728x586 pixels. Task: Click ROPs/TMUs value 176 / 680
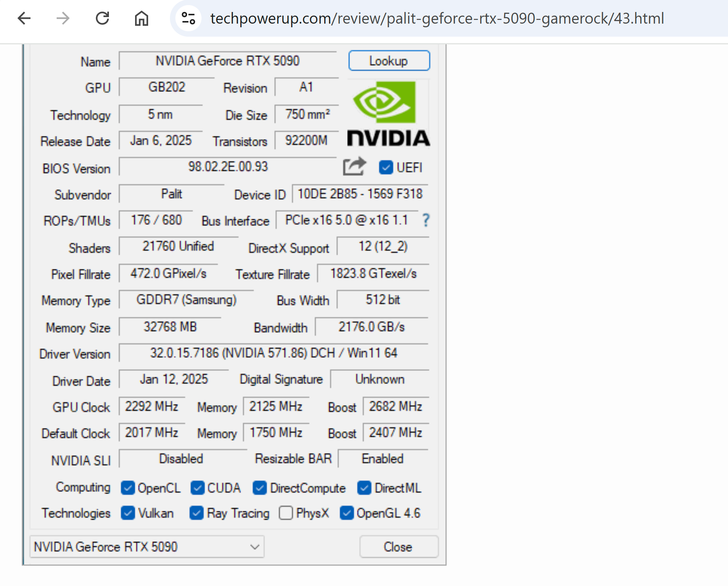coord(156,220)
